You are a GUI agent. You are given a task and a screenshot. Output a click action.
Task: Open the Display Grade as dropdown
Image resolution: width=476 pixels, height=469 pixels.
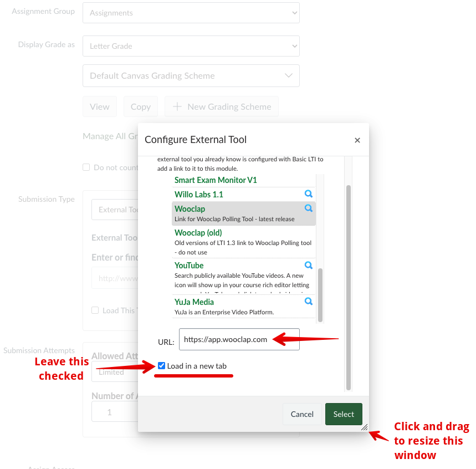click(x=191, y=46)
